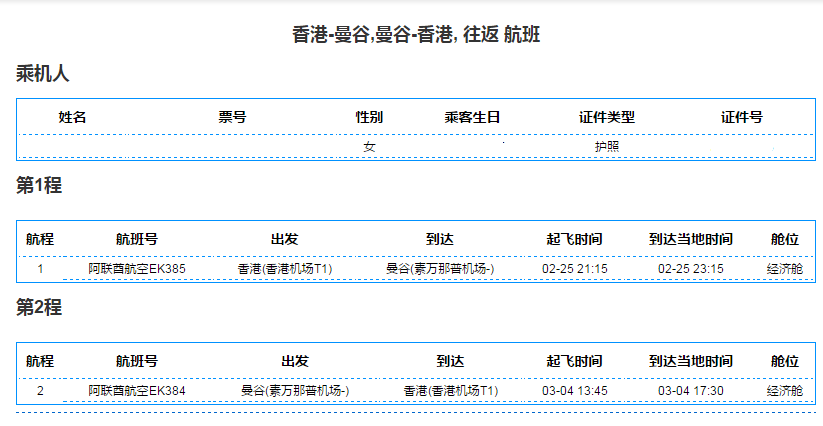Viewport: 823px width, 426px height.
Task: Select departure 曼谷(素万那普机场-) in second leg
Action: tap(295, 391)
